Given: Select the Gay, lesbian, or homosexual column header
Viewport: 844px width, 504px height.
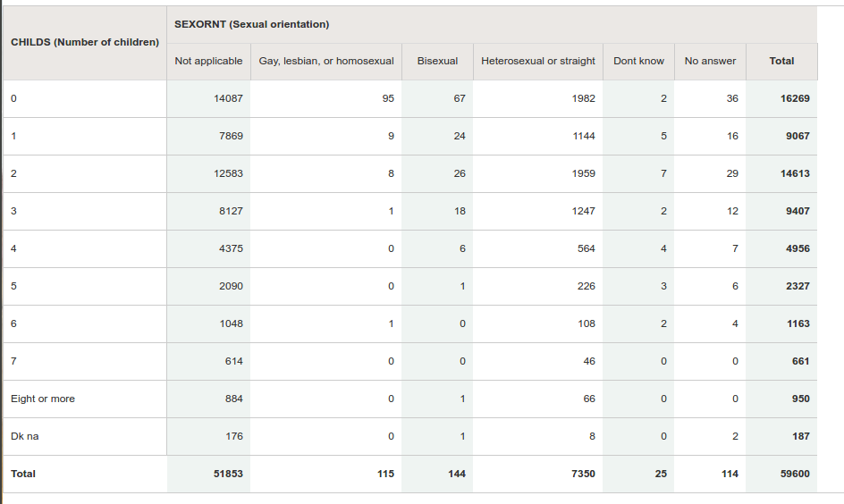Looking at the screenshot, I should (x=326, y=61).
